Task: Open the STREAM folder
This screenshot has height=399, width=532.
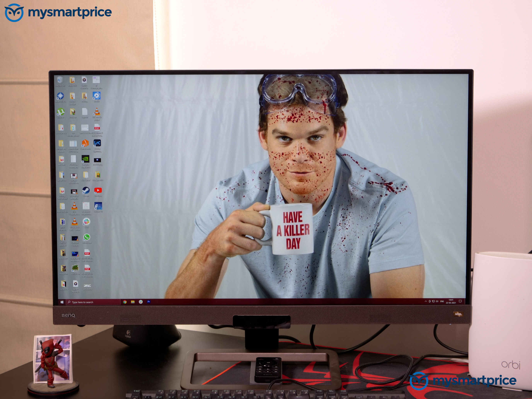Action: coord(73,113)
